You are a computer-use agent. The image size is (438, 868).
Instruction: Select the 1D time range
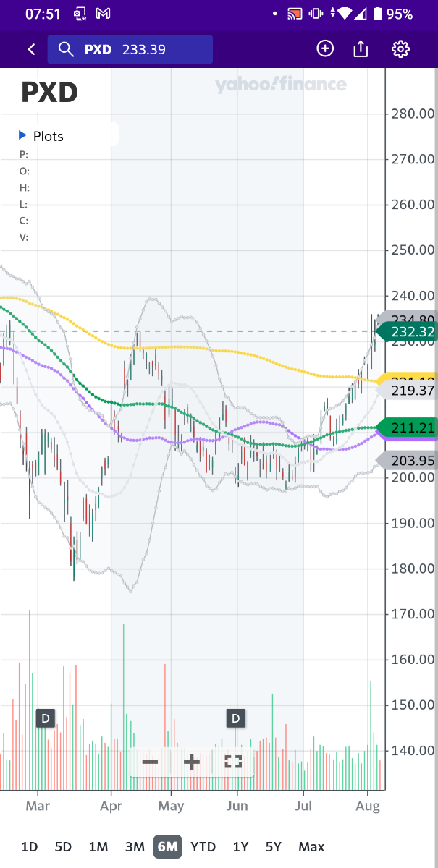point(29,846)
